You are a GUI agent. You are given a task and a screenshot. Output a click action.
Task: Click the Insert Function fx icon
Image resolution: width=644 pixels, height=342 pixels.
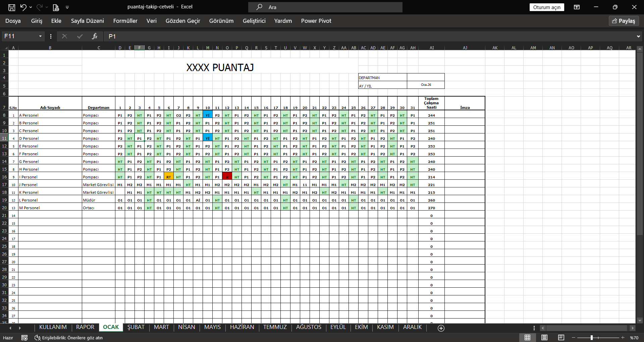95,36
